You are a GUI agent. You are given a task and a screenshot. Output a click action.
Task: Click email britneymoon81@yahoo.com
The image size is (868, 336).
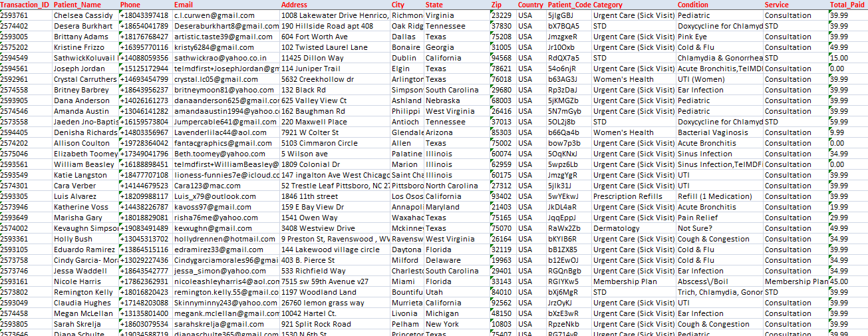[x=226, y=90]
